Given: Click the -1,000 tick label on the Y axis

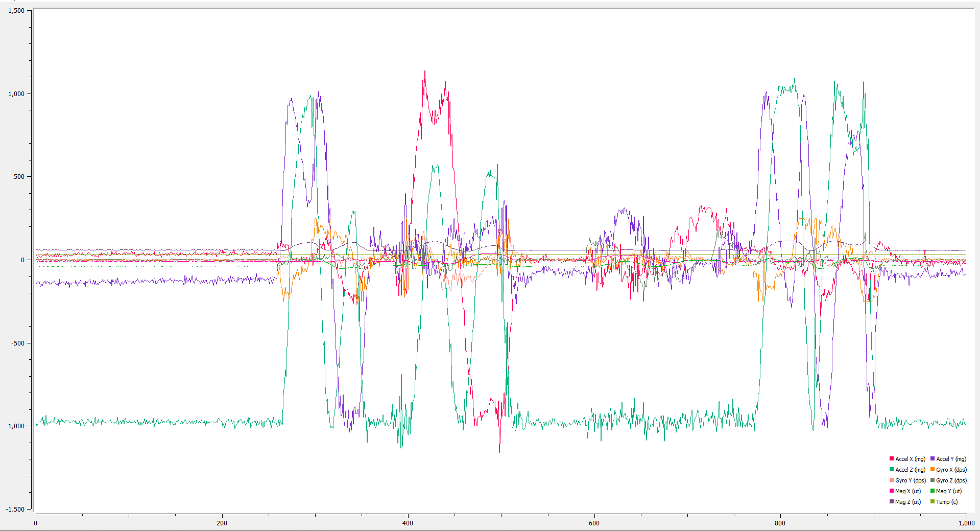Looking at the screenshot, I should (15, 426).
